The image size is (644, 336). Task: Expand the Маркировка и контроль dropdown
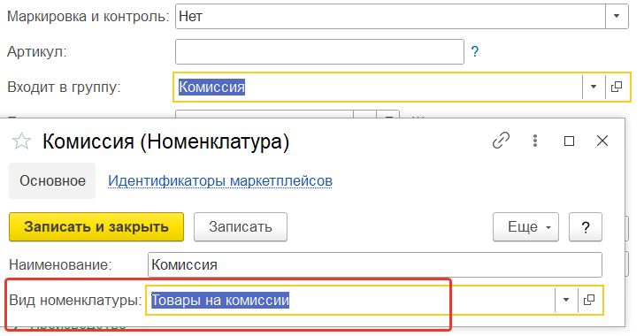617,17
